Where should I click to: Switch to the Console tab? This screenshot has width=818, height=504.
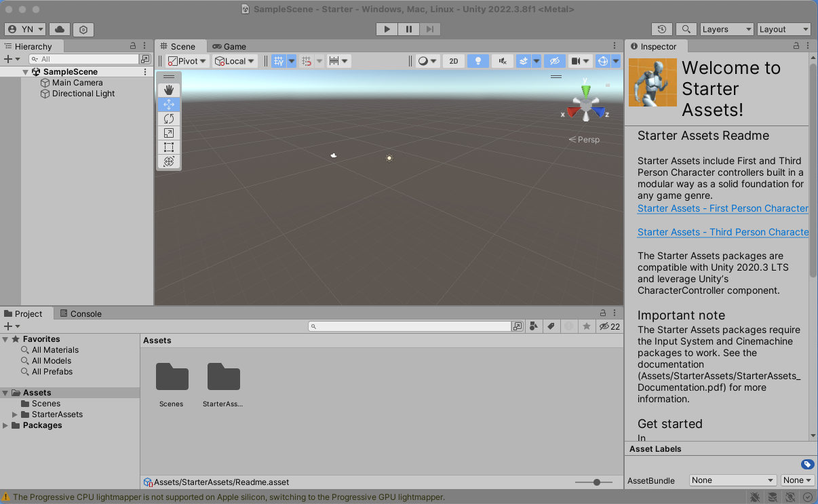[x=81, y=313]
